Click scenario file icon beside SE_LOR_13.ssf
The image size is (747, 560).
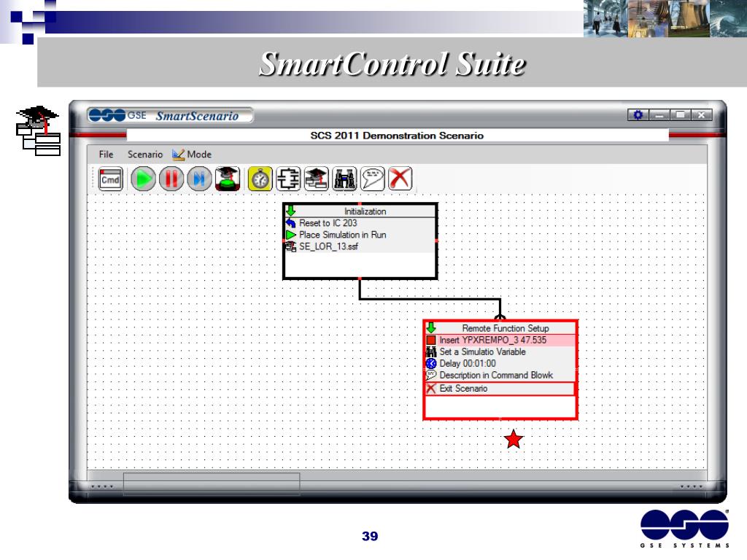(290, 246)
